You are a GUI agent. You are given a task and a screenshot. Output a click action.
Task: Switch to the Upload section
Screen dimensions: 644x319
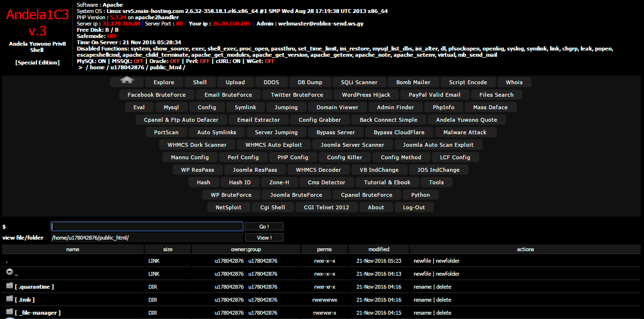[x=235, y=82]
